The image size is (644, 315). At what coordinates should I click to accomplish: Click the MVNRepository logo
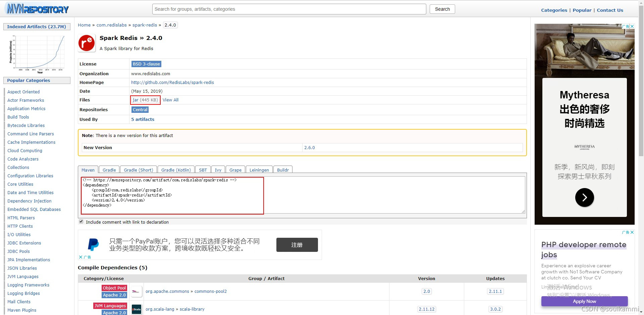click(38, 9)
